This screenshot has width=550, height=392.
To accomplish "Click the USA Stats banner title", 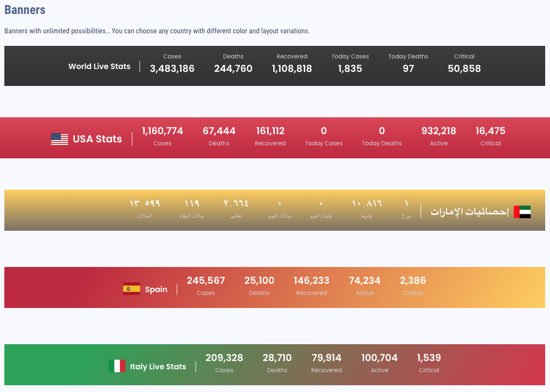I will [x=98, y=139].
